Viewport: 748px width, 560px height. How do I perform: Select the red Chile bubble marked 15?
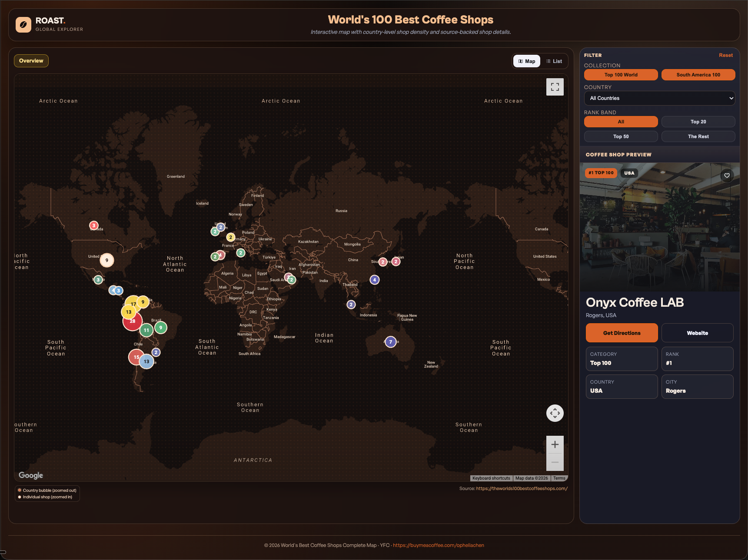(x=136, y=357)
